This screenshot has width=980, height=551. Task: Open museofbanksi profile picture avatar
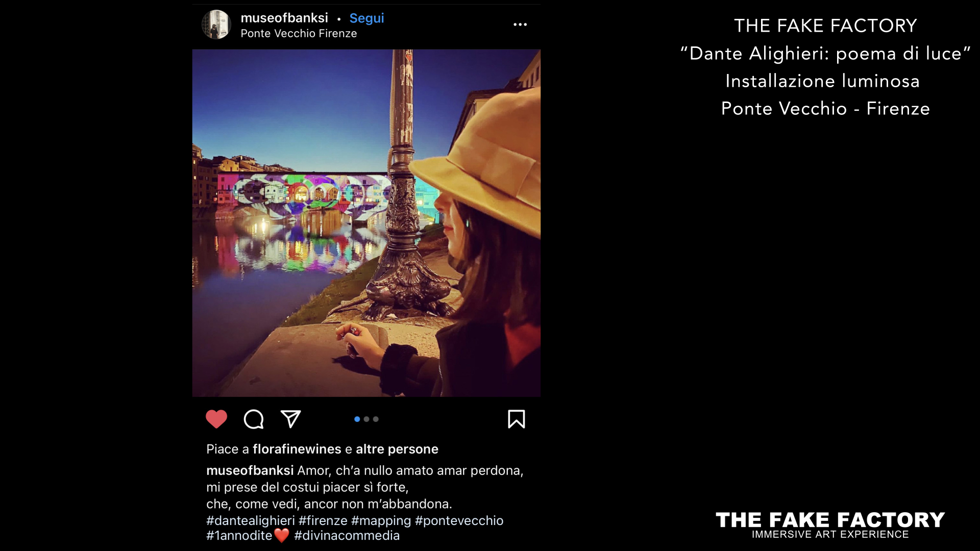click(x=216, y=24)
